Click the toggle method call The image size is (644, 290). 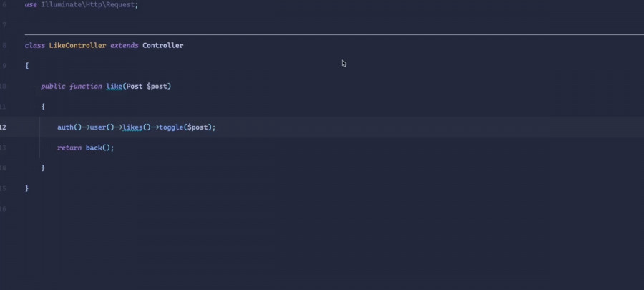tap(171, 127)
